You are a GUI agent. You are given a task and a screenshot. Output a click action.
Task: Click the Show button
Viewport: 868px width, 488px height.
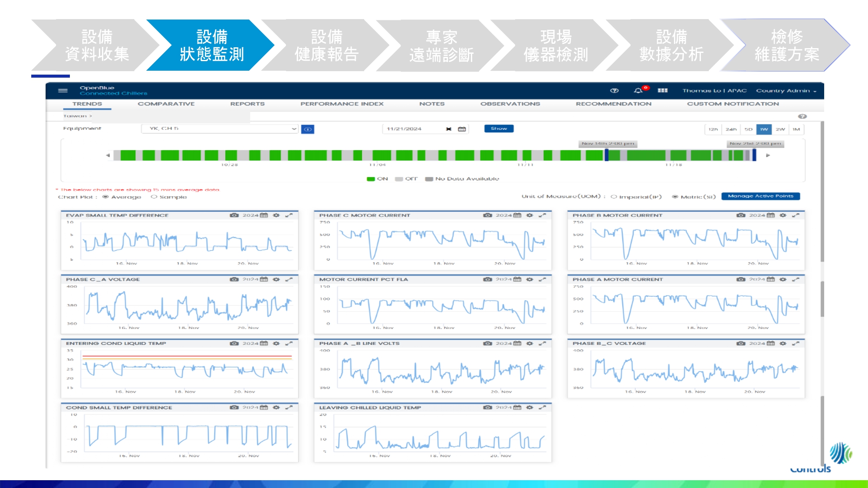(499, 128)
